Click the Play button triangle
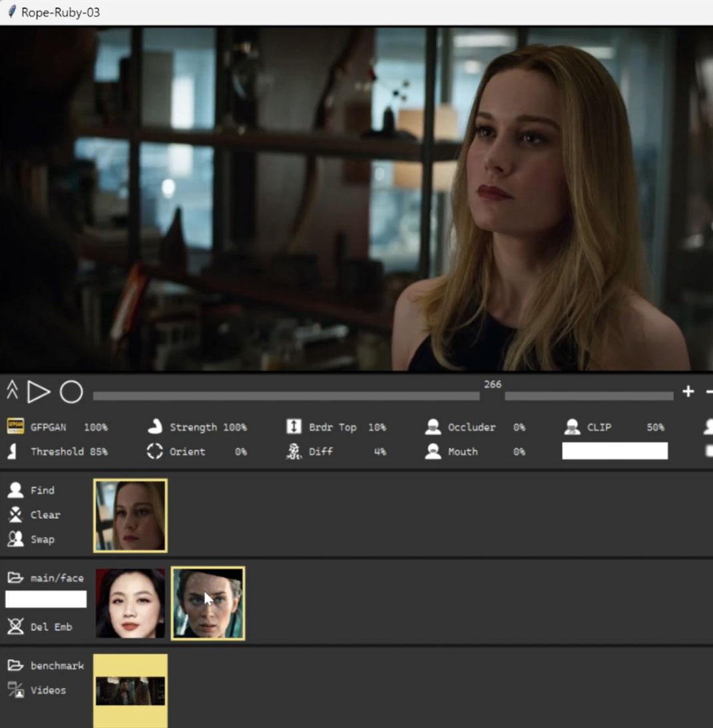 pyautogui.click(x=38, y=392)
